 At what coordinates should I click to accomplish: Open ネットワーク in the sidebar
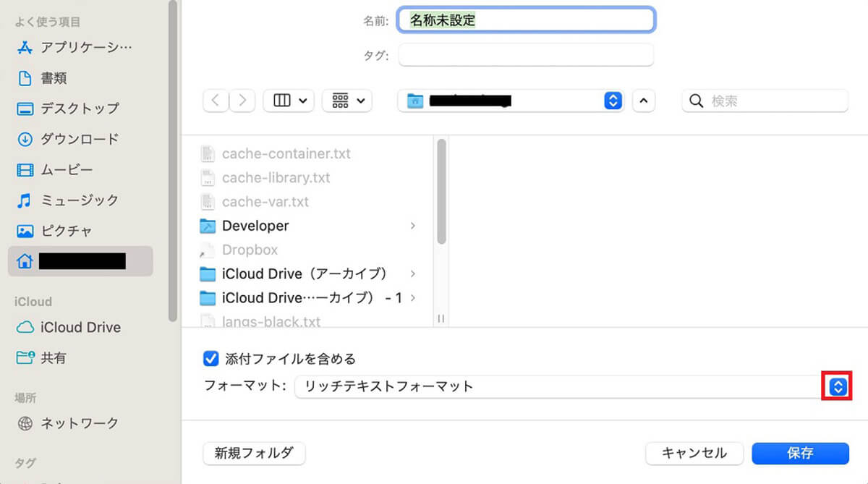click(x=68, y=423)
